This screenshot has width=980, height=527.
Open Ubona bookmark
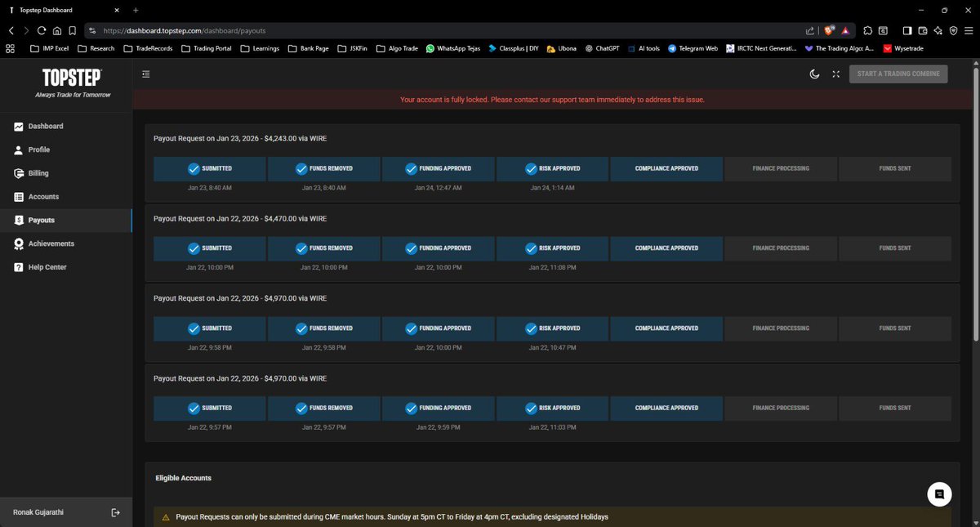coord(562,48)
